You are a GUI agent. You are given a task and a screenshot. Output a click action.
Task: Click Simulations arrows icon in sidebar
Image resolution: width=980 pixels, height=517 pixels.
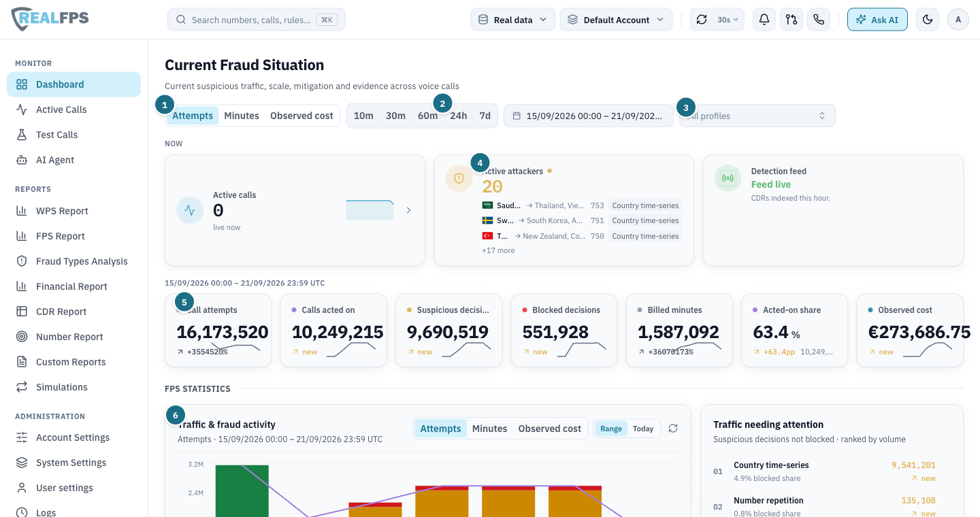[22, 387]
